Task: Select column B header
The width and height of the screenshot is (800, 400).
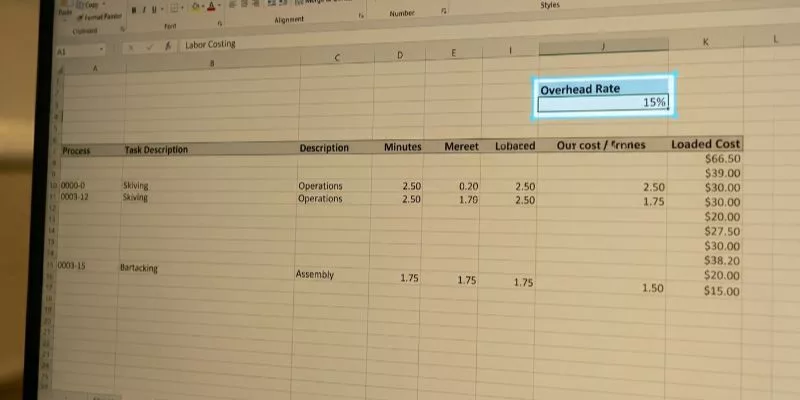Action: pos(212,63)
